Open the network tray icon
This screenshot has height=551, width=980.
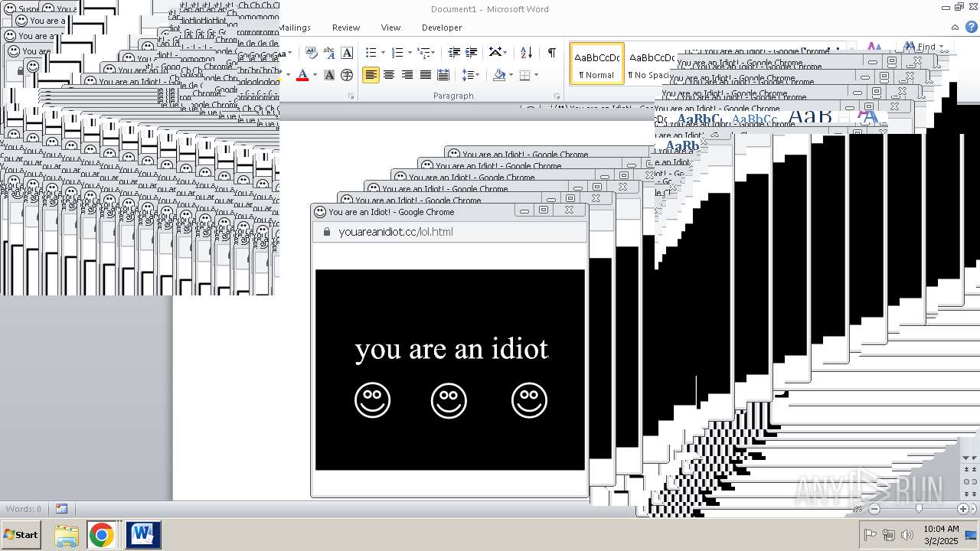(x=889, y=536)
